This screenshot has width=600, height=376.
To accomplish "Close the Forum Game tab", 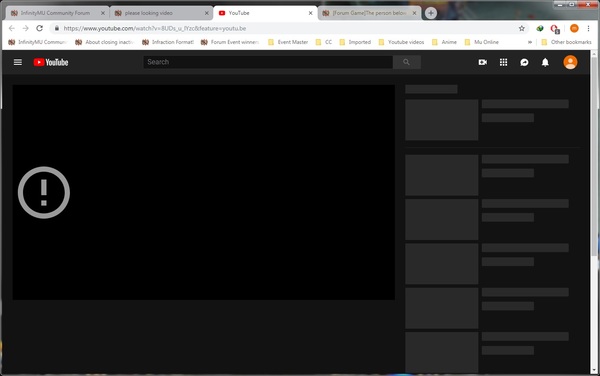I will 414,13.
